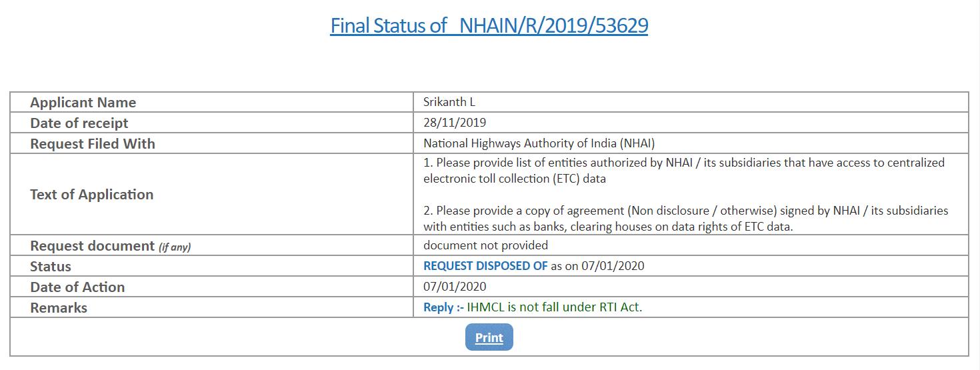The width and height of the screenshot is (980, 370).
Task: Click the Date of receipt label
Action: coord(79,123)
